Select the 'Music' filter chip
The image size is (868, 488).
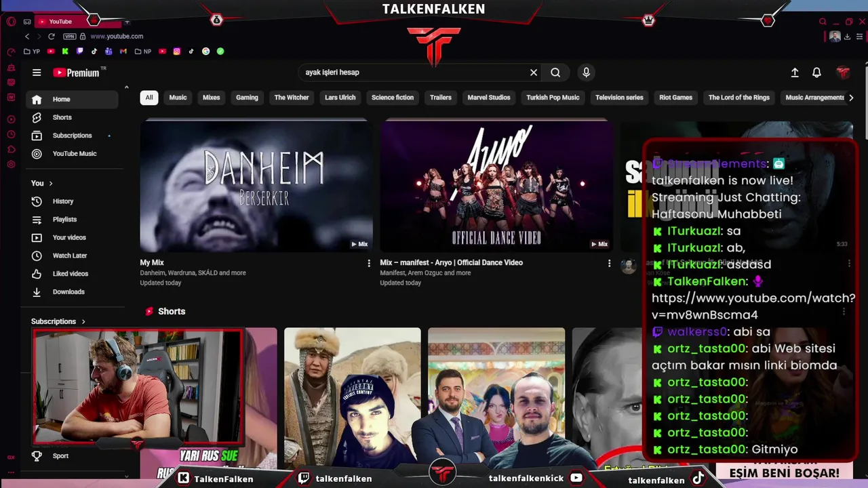pyautogui.click(x=178, y=98)
